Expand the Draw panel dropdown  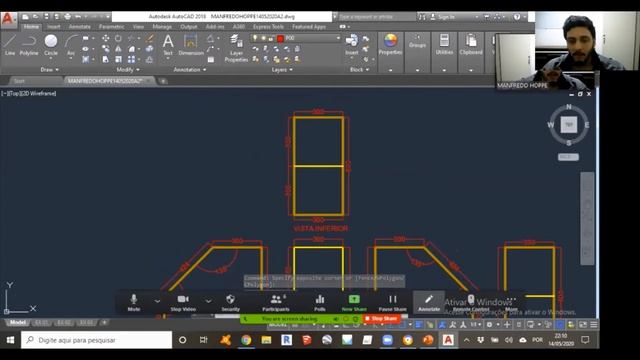click(x=49, y=70)
